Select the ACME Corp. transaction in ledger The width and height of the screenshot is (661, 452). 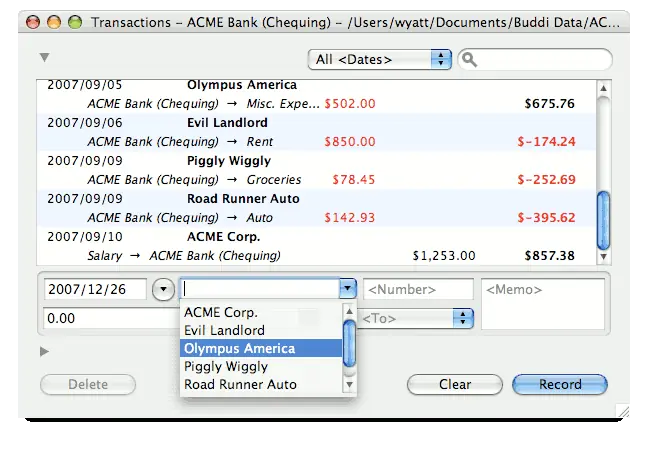[x=316, y=246]
